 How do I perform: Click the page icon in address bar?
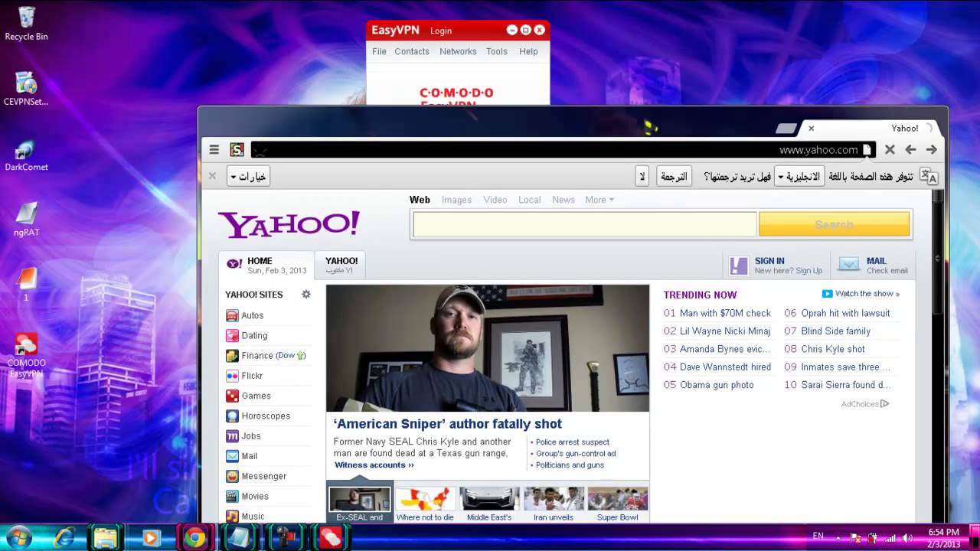[x=867, y=150]
